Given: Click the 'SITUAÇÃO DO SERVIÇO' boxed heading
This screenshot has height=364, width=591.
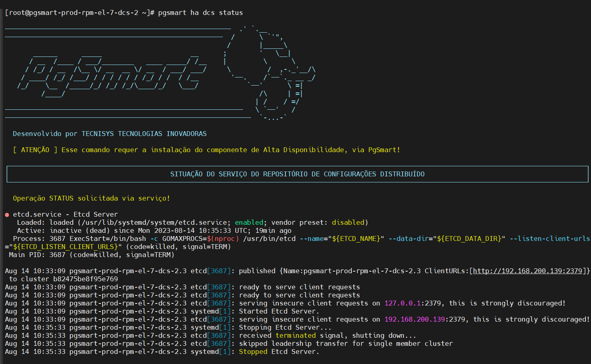Looking at the screenshot, I should coord(297,174).
